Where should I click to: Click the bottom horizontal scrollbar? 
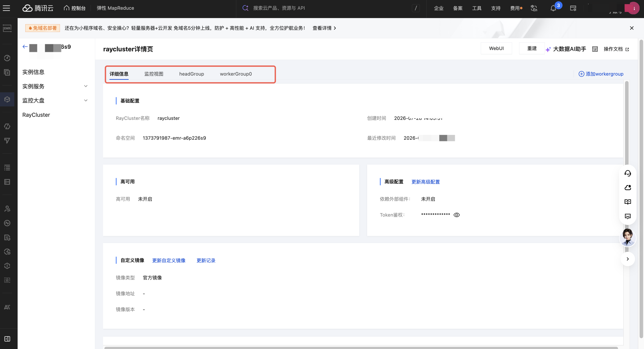coord(361,348)
